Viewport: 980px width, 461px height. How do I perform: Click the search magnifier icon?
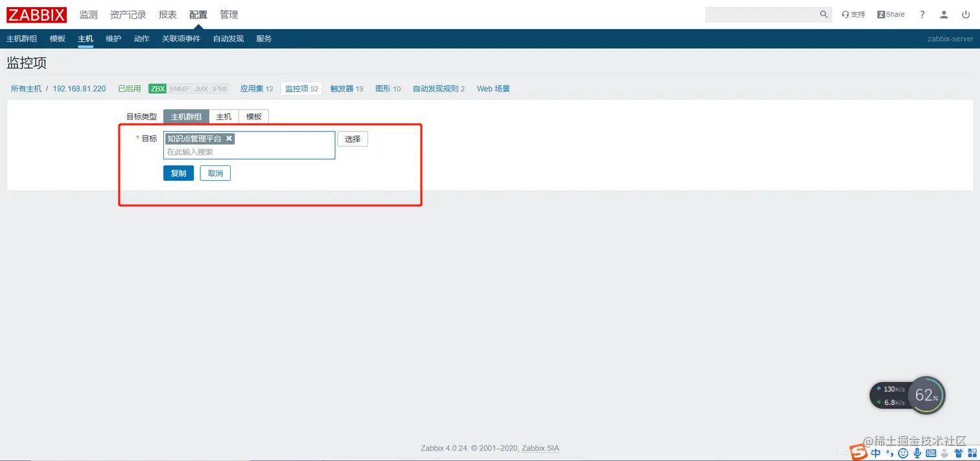(824, 14)
